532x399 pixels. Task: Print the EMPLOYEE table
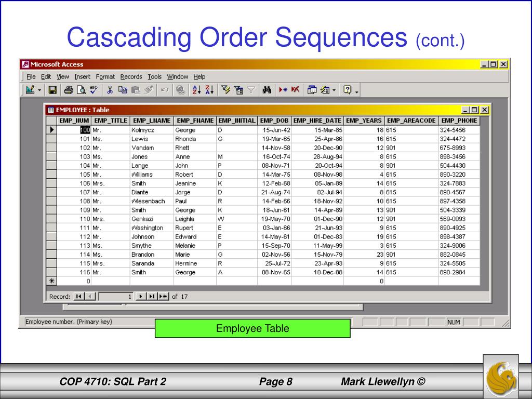pyautogui.click(x=68, y=90)
